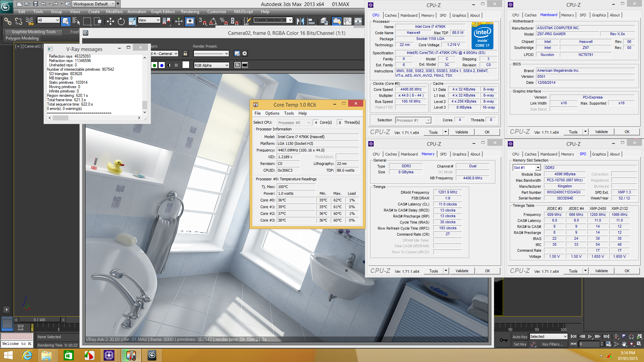Open the Modifiers menu
Image resolution: width=644 pixels, height=362 pixels.
pos(114,12)
